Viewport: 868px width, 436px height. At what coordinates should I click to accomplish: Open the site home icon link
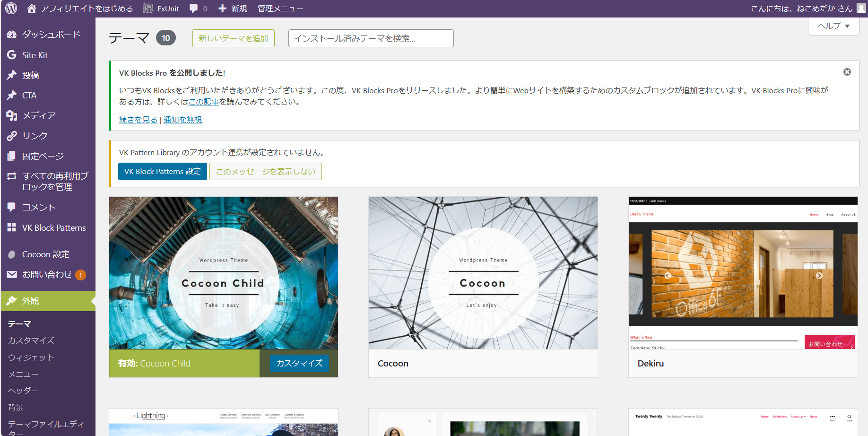click(32, 9)
